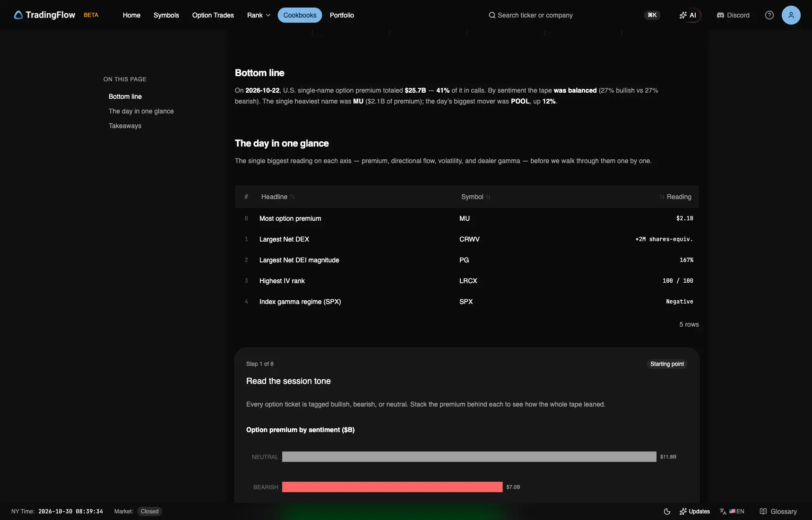812x520 pixels.
Task: Sort table by Reading column
Action: click(x=675, y=197)
